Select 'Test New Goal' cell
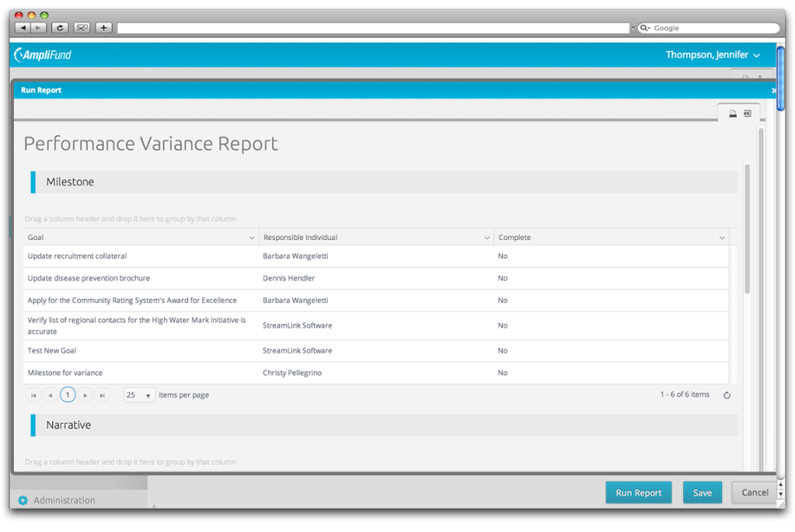 [141, 351]
